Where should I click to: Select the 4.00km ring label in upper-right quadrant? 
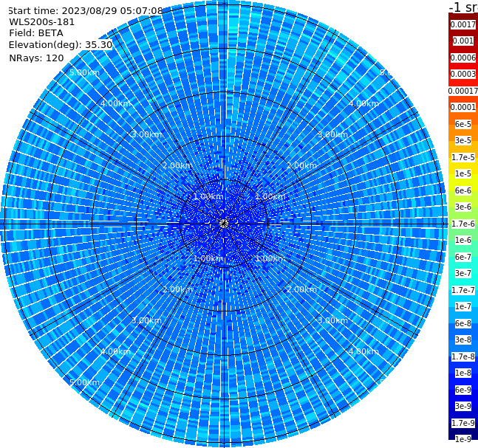pos(363,103)
